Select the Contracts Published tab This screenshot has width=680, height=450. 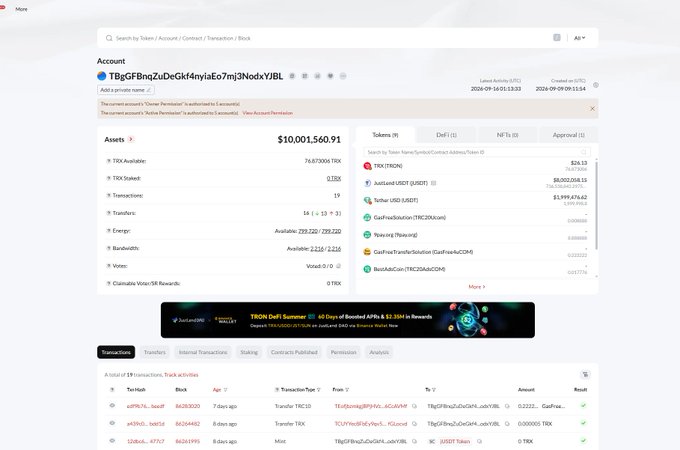pyautogui.click(x=294, y=352)
